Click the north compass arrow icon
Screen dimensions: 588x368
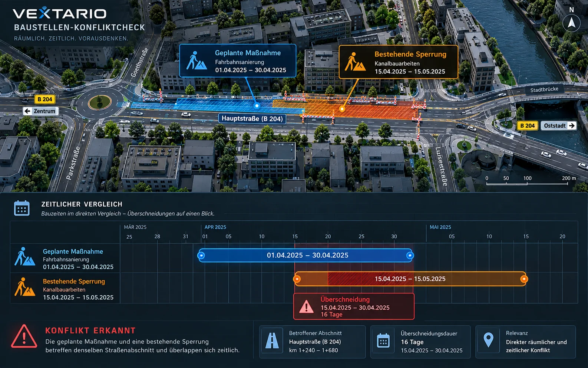click(571, 23)
